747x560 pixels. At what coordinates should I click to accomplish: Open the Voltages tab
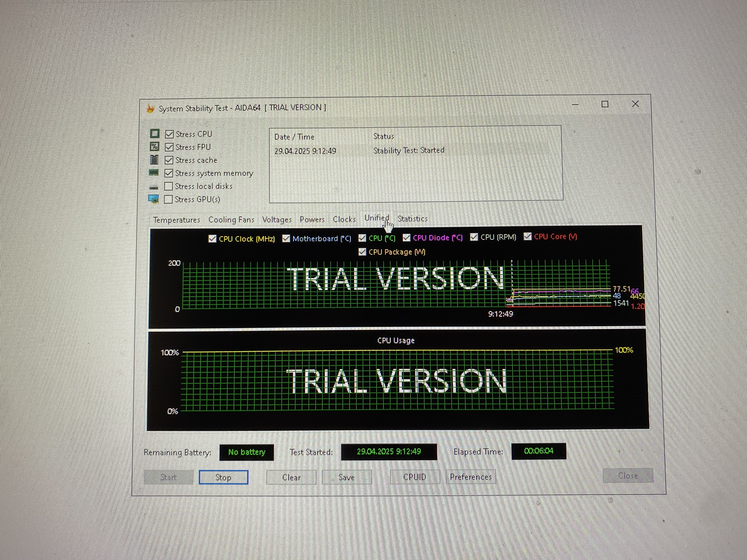click(277, 219)
